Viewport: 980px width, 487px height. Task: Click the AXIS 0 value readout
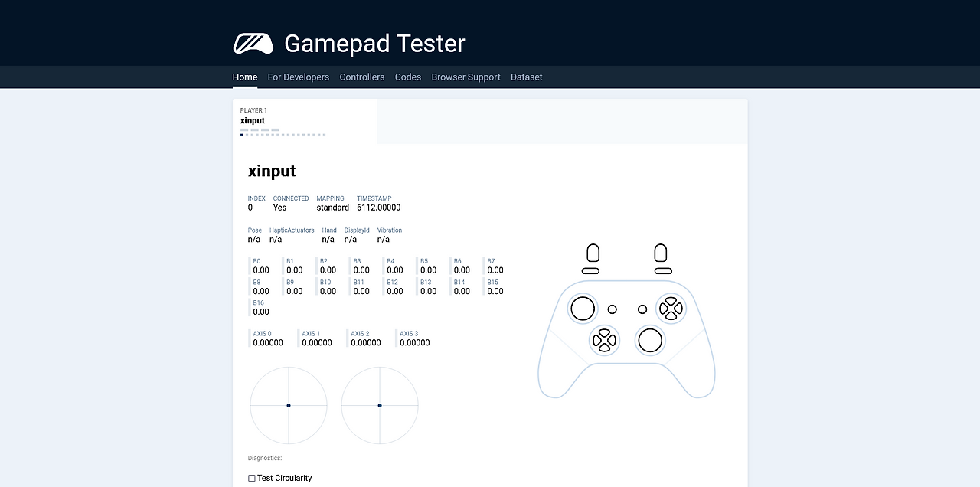[266, 342]
